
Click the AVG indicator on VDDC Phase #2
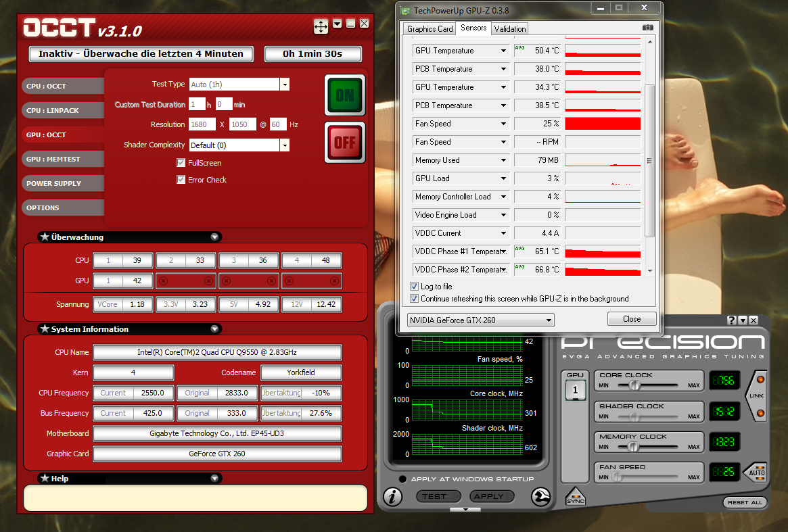[520, 266]
